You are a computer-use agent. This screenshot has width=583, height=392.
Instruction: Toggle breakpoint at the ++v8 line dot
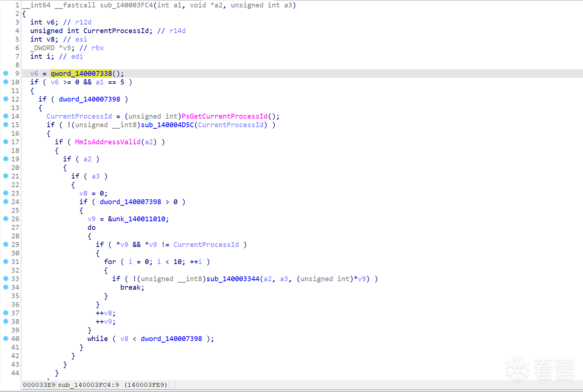[x=6, y=313]
